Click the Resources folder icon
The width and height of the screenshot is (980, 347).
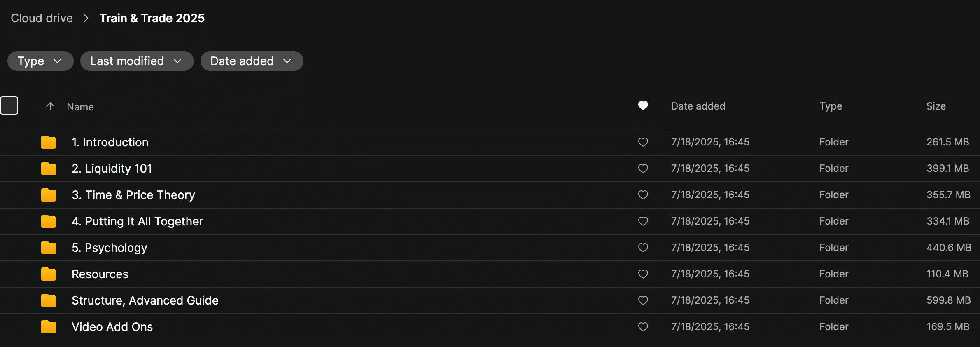coord(49,274)
